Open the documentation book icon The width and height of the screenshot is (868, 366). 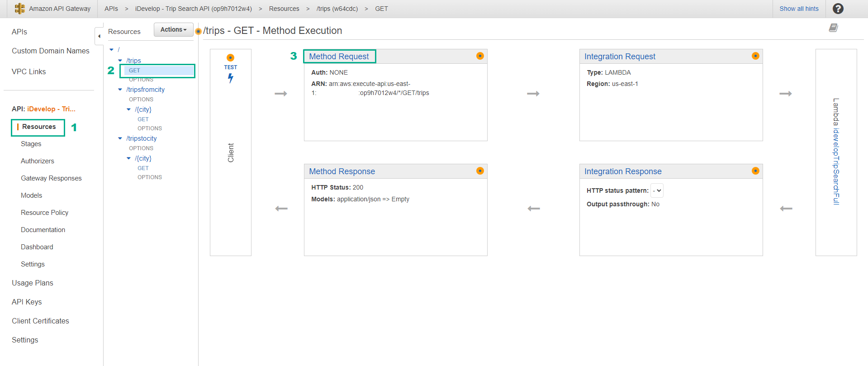(833, 28)
